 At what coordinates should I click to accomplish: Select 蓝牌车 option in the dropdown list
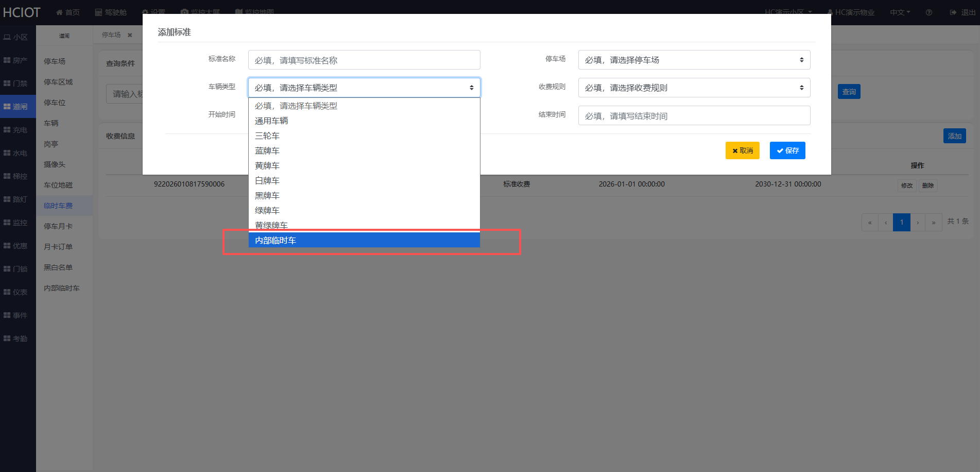267,150
